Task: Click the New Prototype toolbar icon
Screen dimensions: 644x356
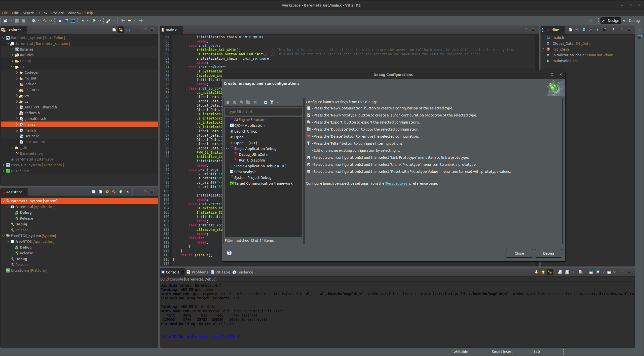Action: click(235, 102)
